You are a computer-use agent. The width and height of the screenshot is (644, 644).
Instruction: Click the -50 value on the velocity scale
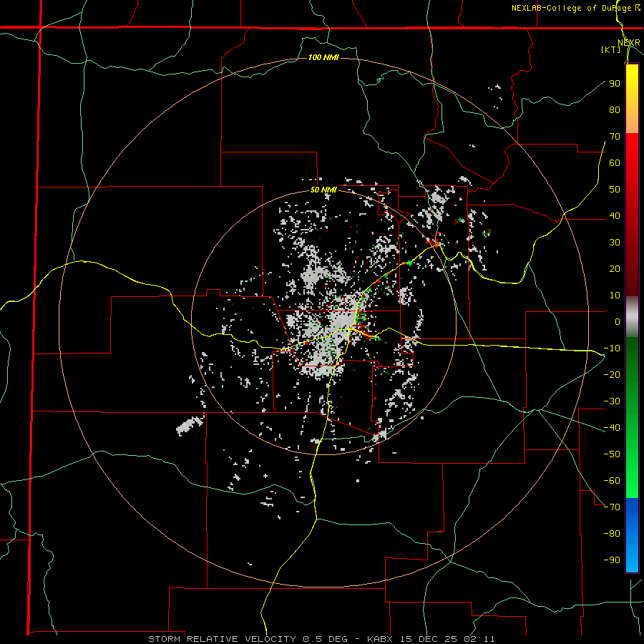pyautogui.click(x=612, y=454)
